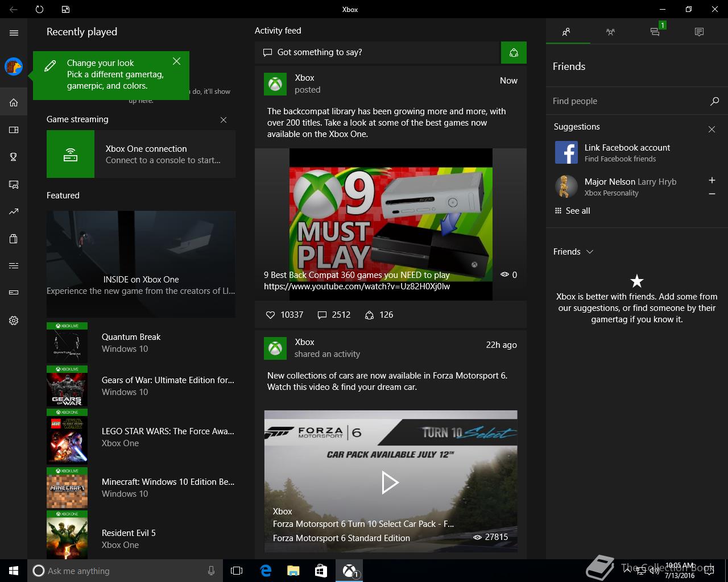
Task: Open the Quantum Break thumbnail
Action: pyautogui.click(x=67, y=343)
